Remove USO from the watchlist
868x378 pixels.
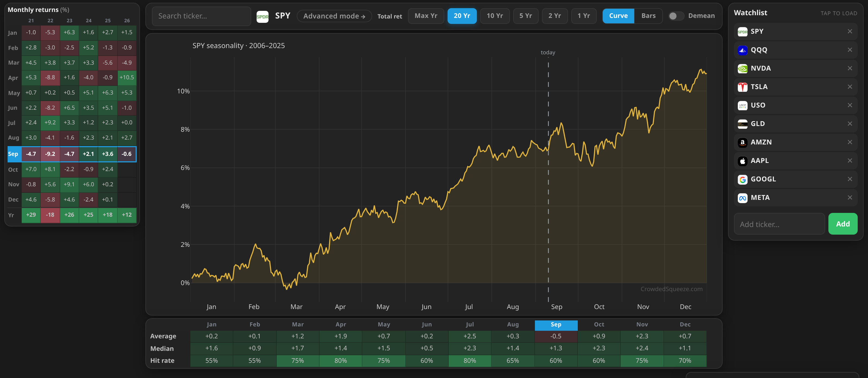pyautogui.click(x=850, y=105)
